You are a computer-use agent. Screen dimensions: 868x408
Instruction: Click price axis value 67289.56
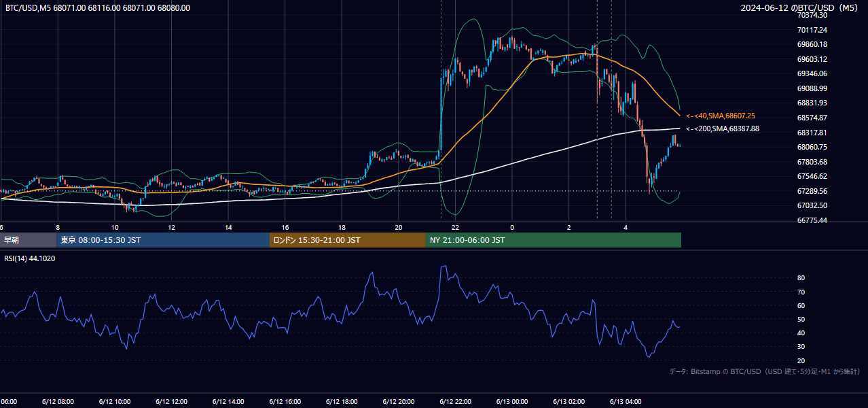812,191
